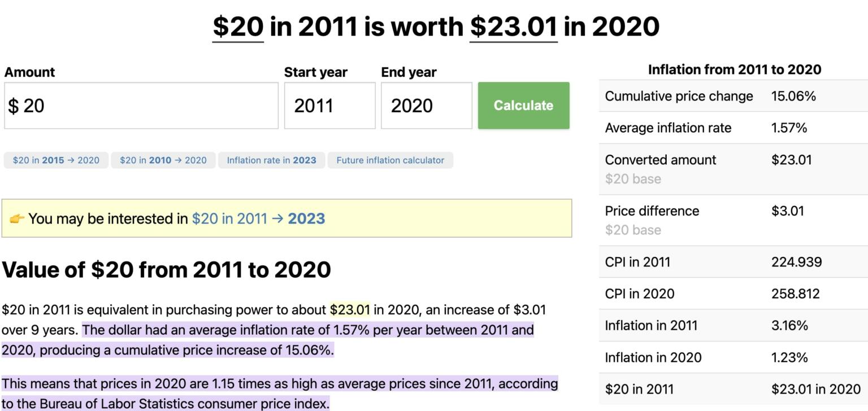Open the "$20 in 2015 → 2020" quick link

click(x=55, y=160)
